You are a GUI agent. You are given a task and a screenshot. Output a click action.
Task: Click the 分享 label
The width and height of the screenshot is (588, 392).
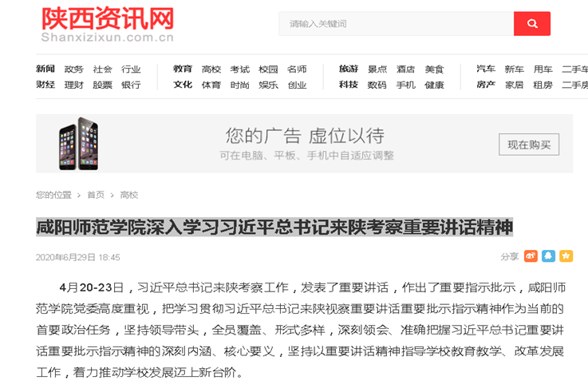[x=509, y=256]
